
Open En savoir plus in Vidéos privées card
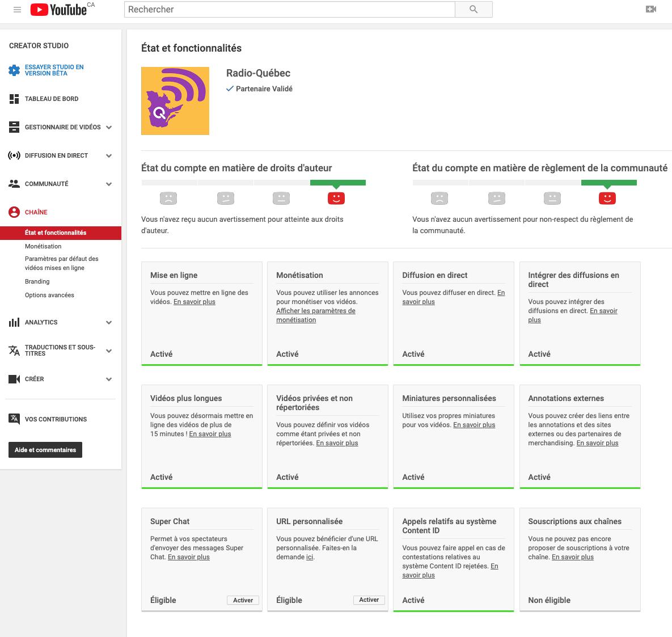[337, 443]
